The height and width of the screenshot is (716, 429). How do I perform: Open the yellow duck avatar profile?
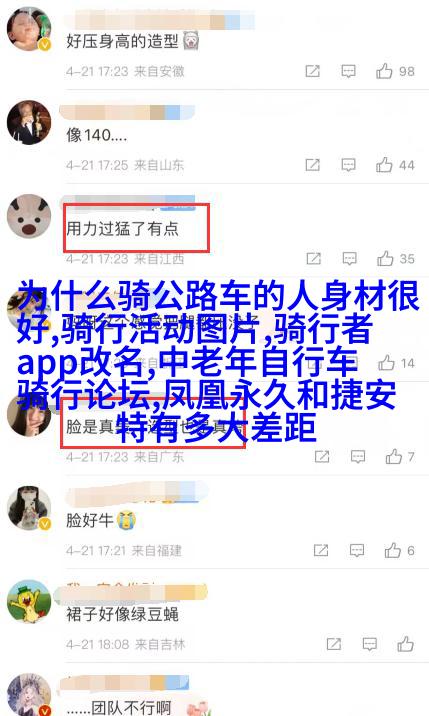[x=29, y=602]
